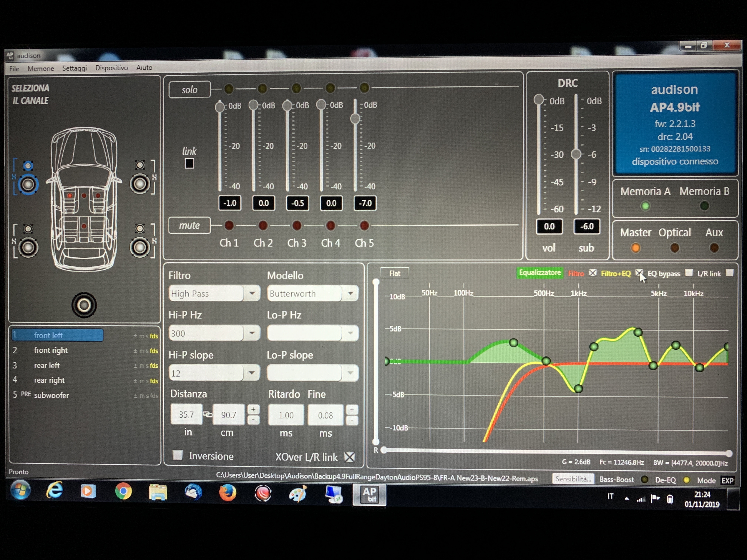Click the Sensibilità button
This screenshot has height=560, width=747.
573,479
